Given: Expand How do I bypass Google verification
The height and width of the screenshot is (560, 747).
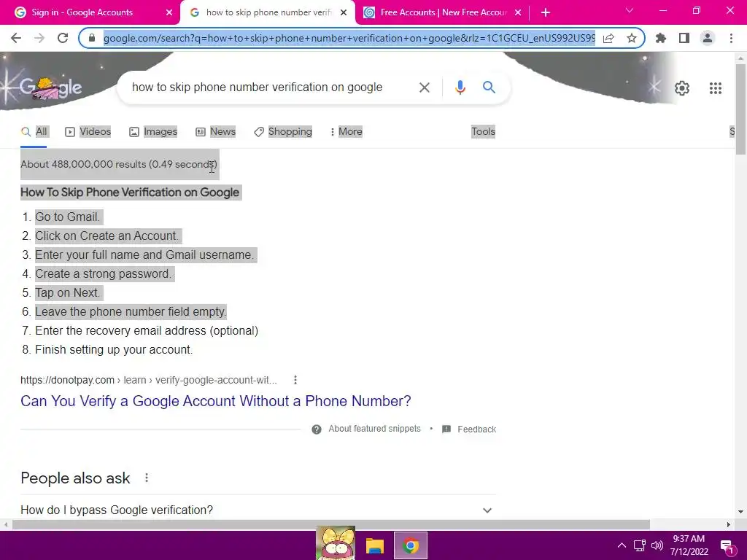Looking at the screenshot, I should click(258, 510).
